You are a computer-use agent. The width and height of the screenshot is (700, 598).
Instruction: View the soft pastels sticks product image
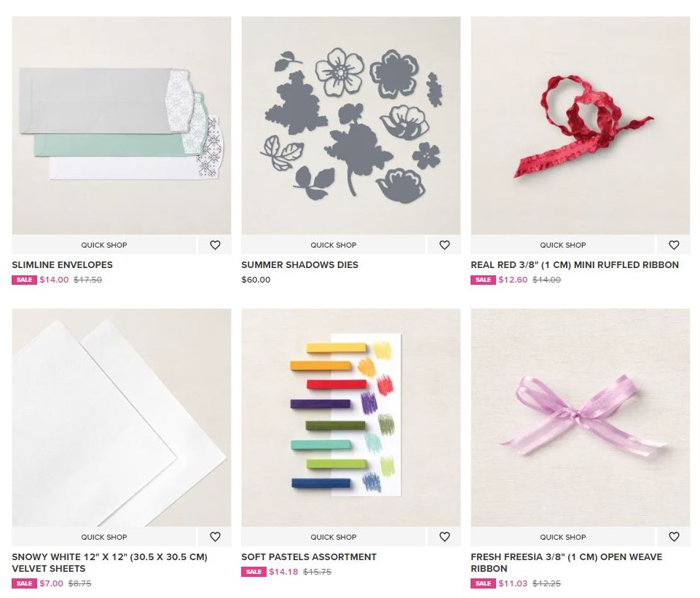[351, 417]
